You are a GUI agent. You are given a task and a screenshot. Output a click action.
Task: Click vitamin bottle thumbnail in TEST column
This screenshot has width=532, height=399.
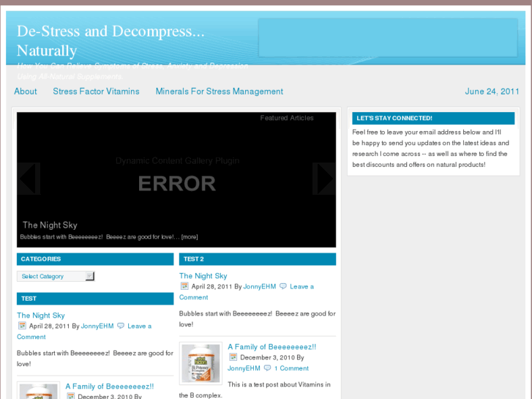(x=38, y=390)
